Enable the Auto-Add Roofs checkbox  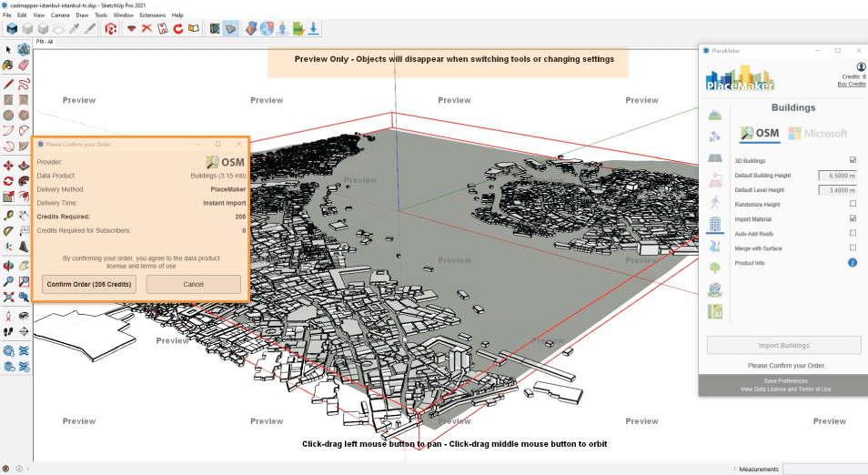point(853,233)
